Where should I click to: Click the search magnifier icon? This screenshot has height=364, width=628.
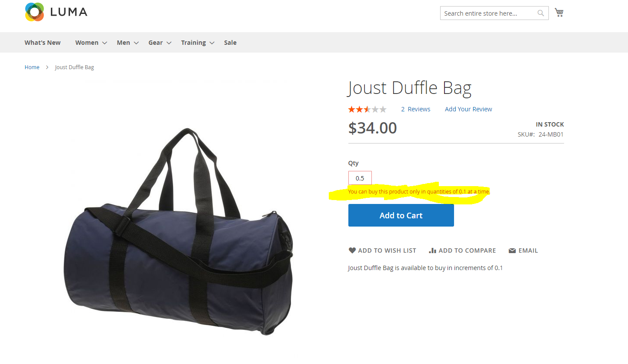click(x=541, y=13)
